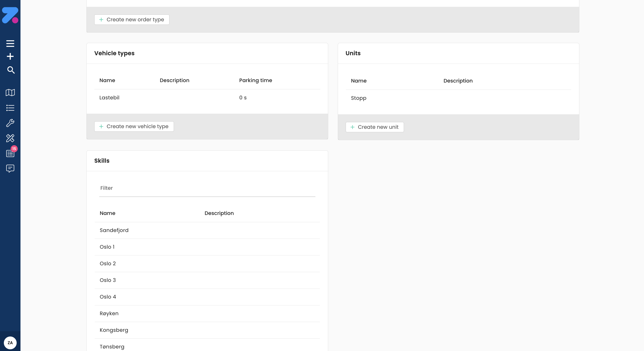
Task: Select the Kongsberg skill row
Action: pos(114,330)
